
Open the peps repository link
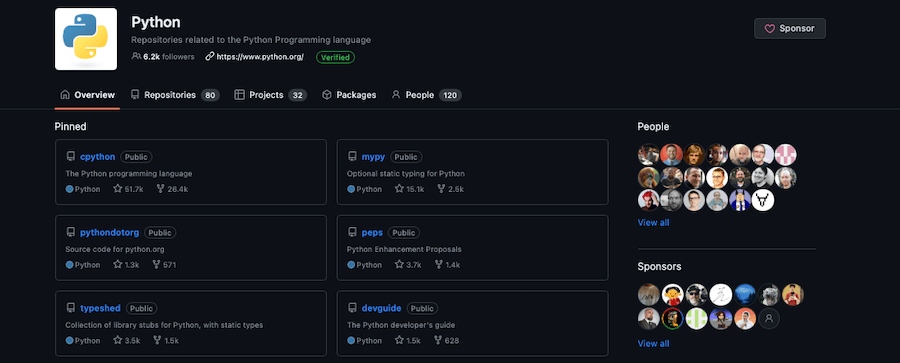[x=372, y=232]
